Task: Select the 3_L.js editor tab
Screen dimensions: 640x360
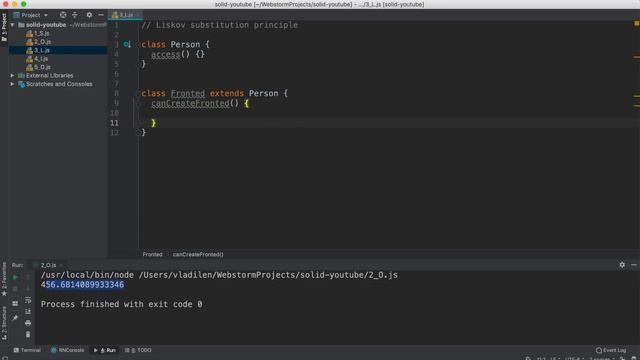Action: click(125, 15)
